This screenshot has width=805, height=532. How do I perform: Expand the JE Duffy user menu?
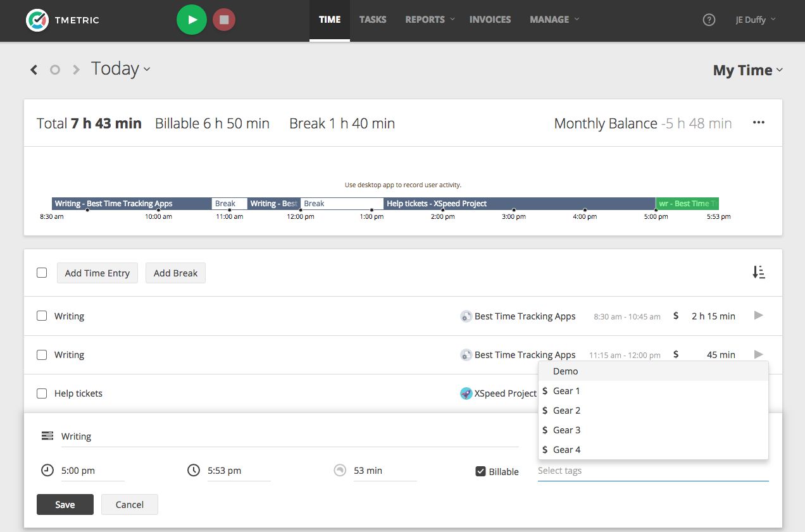[x=755, y=20]
